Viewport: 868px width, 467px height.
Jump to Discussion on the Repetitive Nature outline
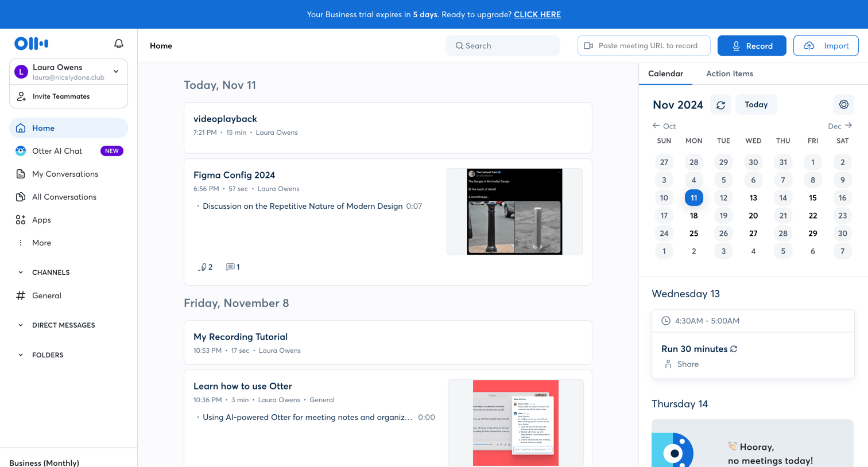coord(303,206)
